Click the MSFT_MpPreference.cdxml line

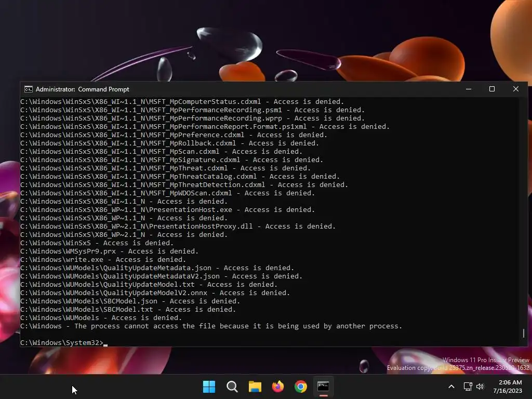[174, 135]
